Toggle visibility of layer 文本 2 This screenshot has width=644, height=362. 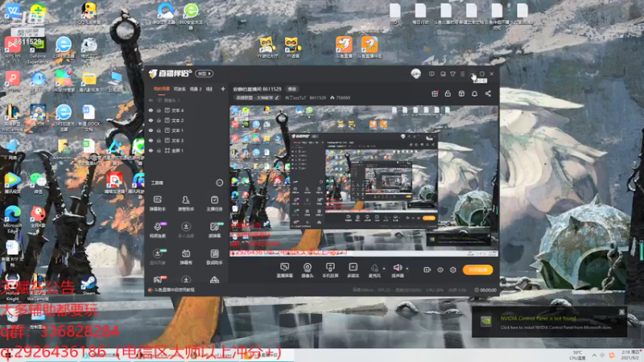tap(151, 121)
